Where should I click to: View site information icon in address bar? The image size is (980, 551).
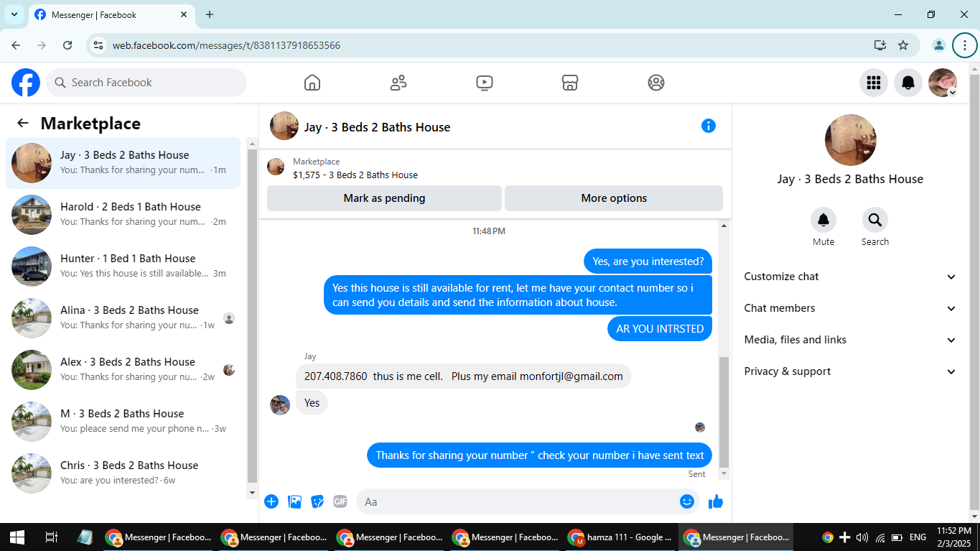99,45
